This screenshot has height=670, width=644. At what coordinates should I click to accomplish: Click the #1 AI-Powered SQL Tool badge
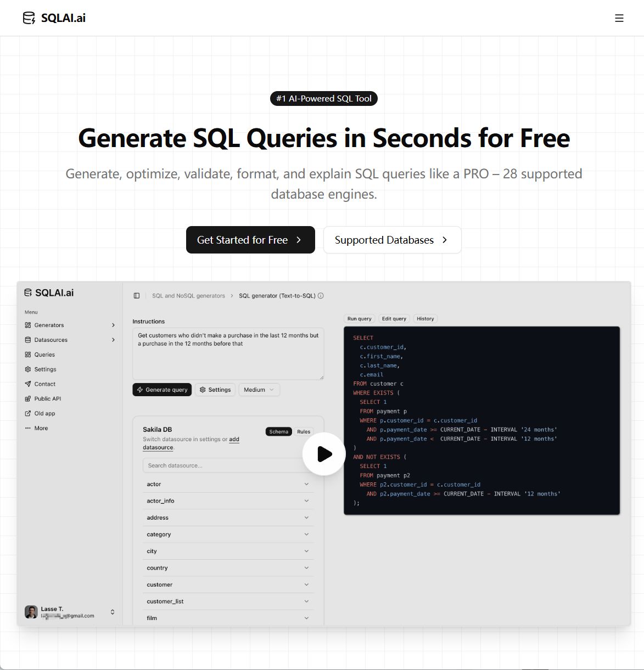pyautogui.click(x=324, y=99)
